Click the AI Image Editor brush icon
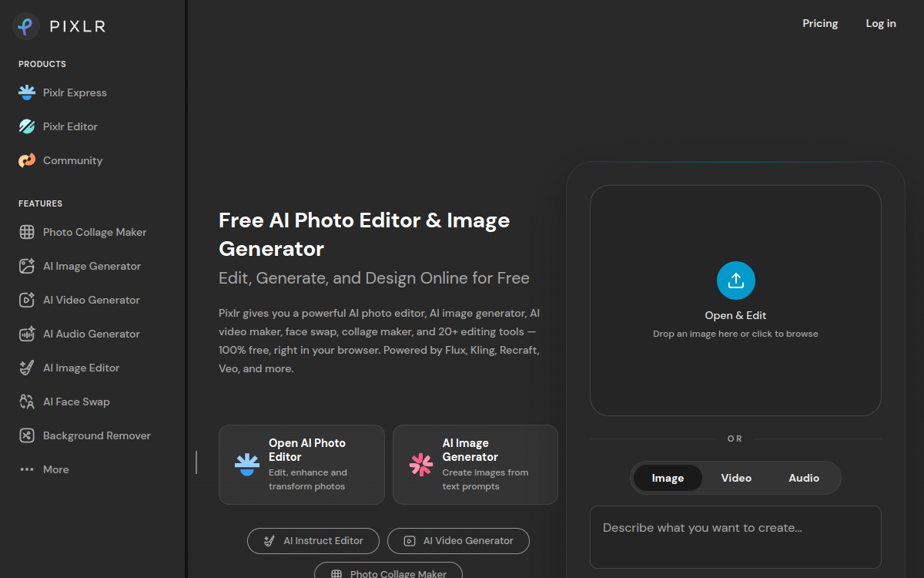Screen dimensions: 924x578 (x=27, y=368)
